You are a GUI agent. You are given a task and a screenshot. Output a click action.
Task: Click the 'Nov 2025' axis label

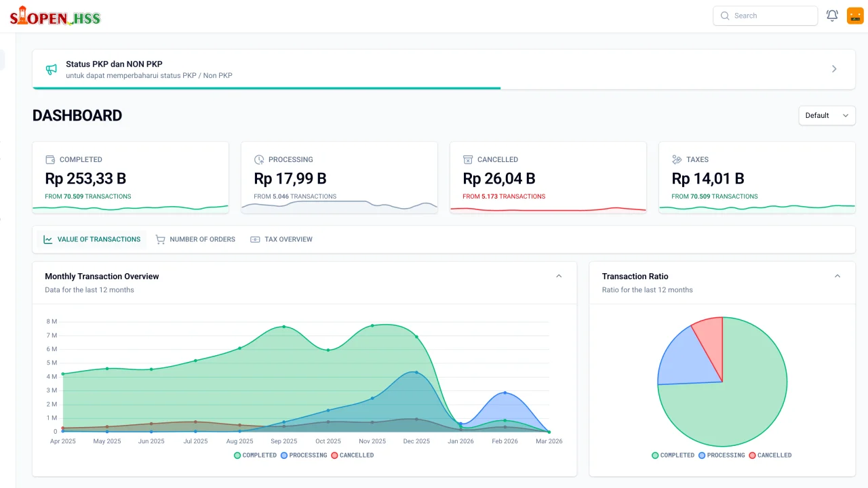click(x=372, y=441)
